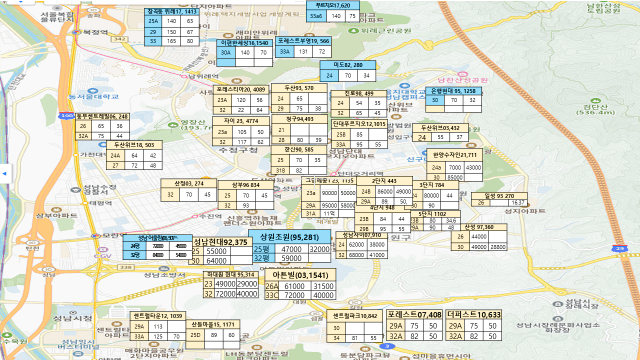Click the highway 100 route shield
The height and width of the screenshot is (360, 640).
pos(66,116)
